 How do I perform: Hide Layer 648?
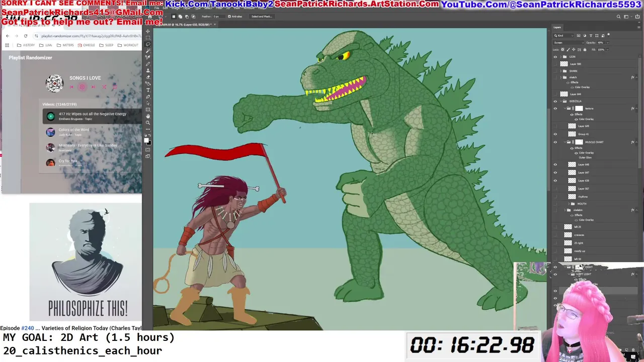coord(555,164)
